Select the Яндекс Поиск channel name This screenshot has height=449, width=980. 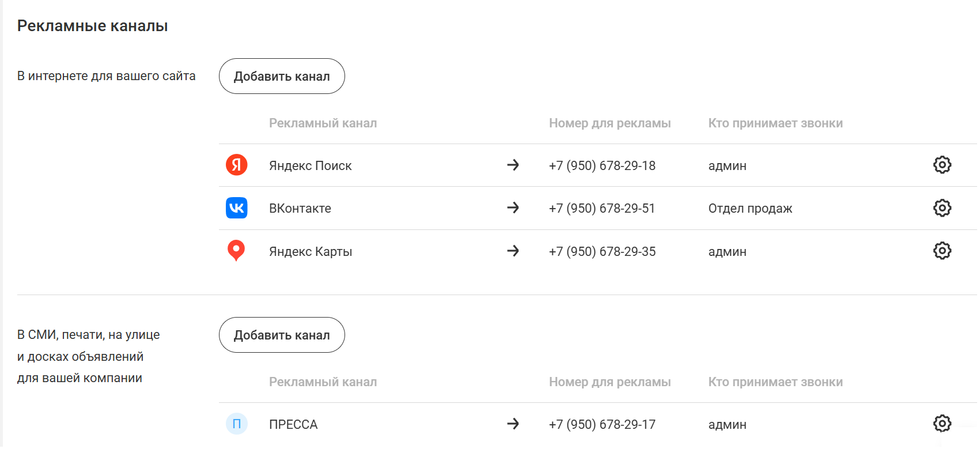310,166
